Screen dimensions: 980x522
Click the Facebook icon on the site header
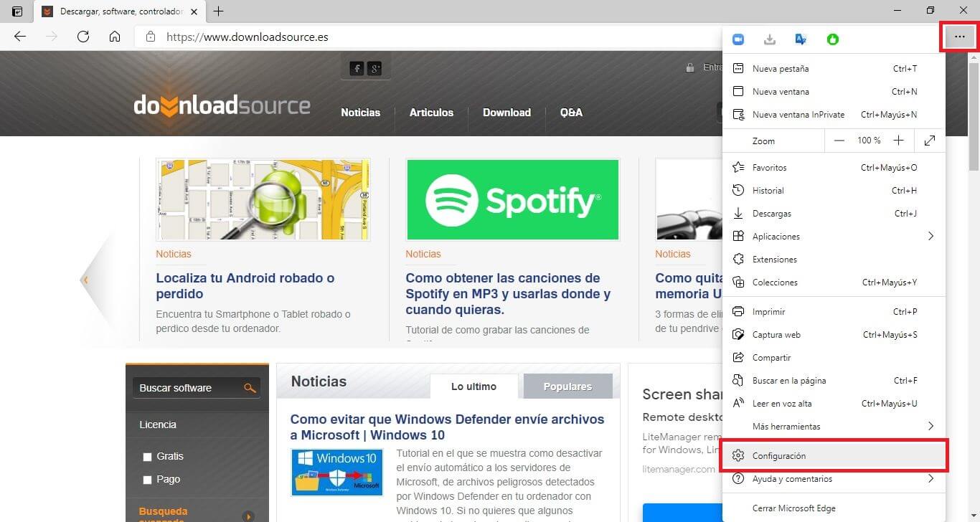point(357,68)
